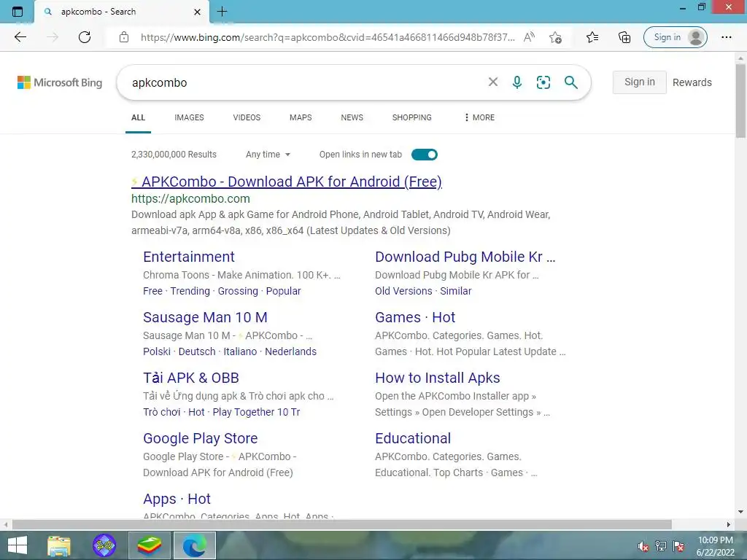Switch to the NEWS tab
Image resolution: width=747 pixels, height=560 pixels.
[x=352, y=117]
